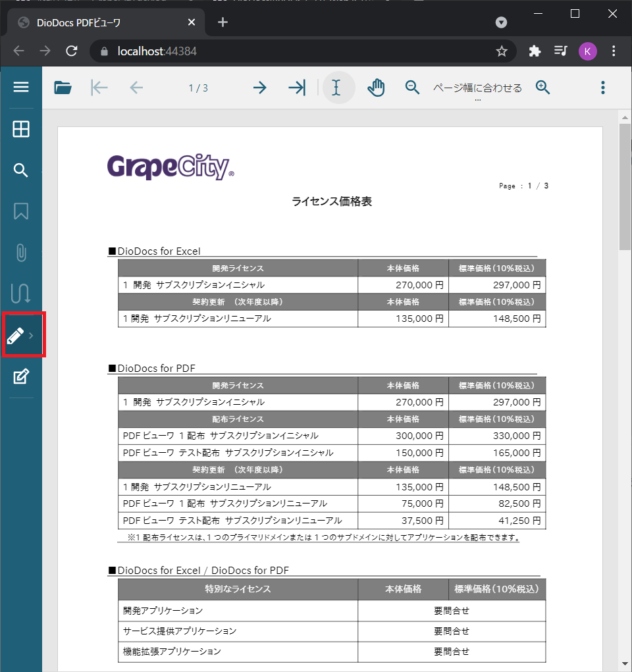Click the ■DioDocs for Excel / DioDocs for PDF heading
This screenshot has width=632, height=672.
pos(199,571)
